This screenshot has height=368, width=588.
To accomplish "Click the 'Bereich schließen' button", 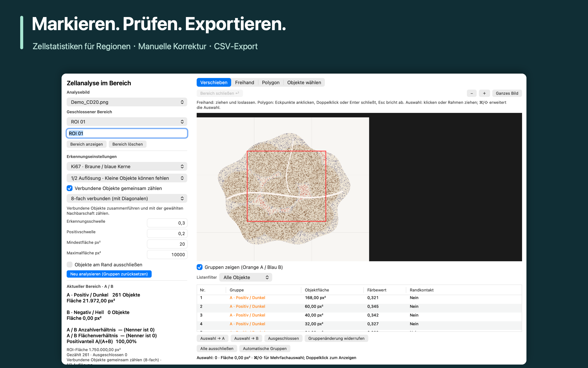I will [x=220, y=93].
